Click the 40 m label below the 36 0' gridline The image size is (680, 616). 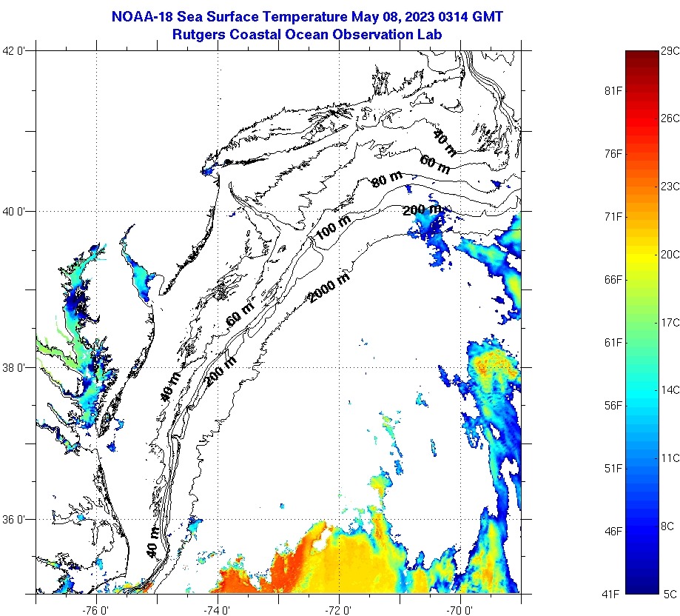point(152,542)
